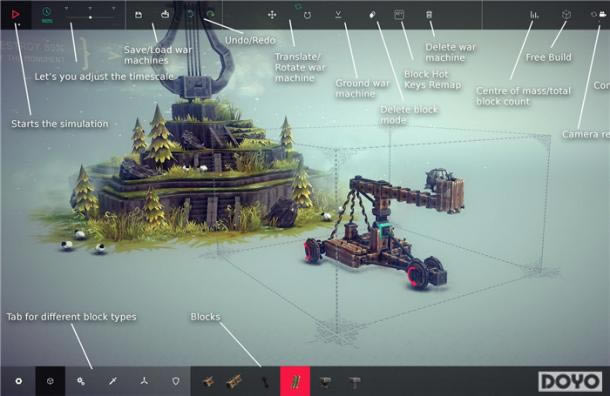
Task: Open the first block category tab with ring icon
Action: 18,381
